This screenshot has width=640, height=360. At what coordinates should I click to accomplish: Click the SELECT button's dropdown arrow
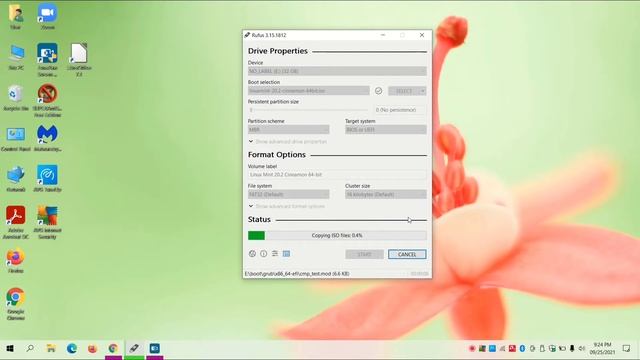coord(423,91)
